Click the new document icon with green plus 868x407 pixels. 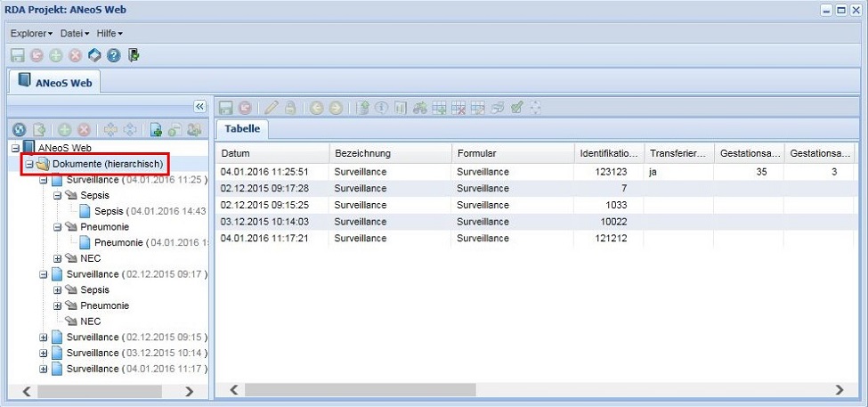coord(156,130)
